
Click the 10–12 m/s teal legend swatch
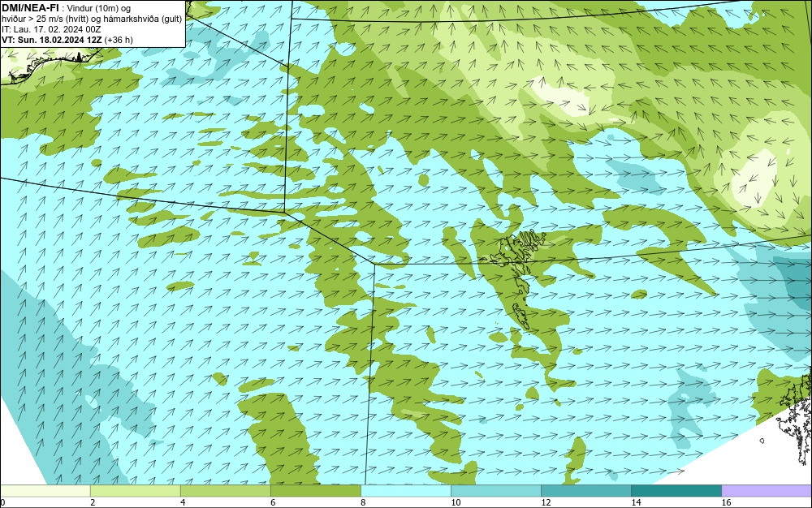495,490
